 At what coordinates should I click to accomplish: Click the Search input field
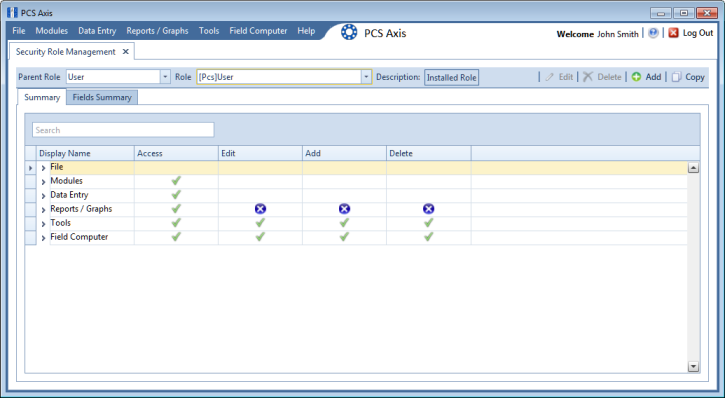[123, 130]
